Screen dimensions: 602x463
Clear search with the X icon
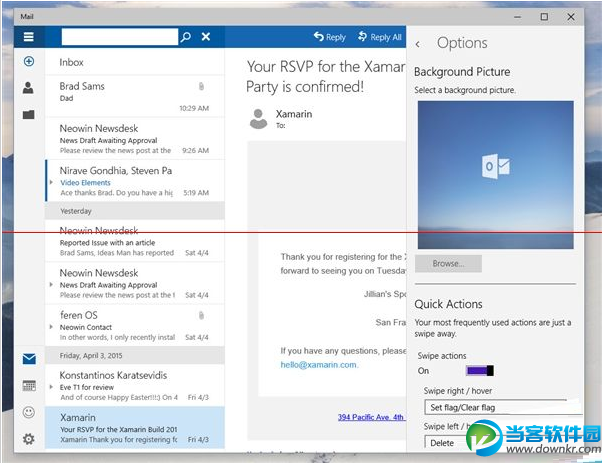click(x=206, y=36)
